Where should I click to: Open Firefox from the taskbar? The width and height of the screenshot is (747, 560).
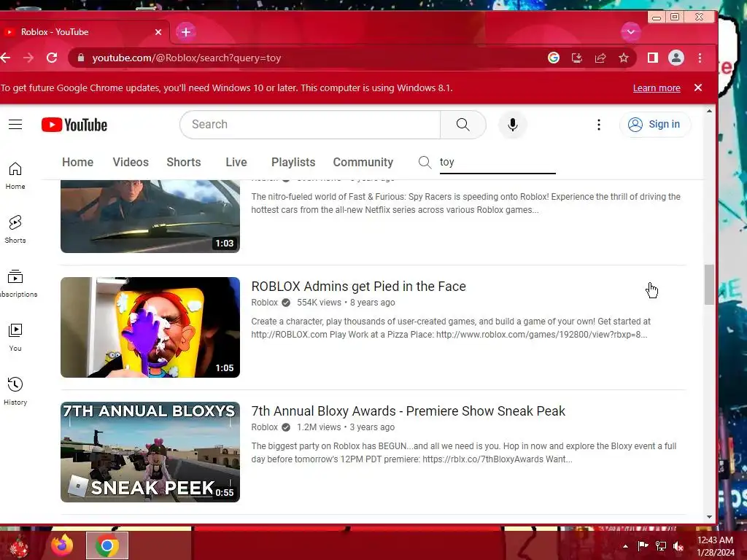point(63,545)
